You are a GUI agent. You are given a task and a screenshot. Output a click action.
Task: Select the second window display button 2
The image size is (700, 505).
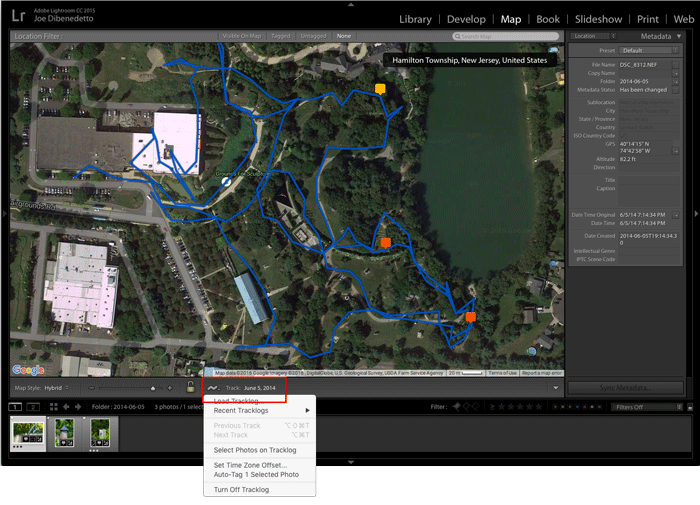(x=33, y=407)
